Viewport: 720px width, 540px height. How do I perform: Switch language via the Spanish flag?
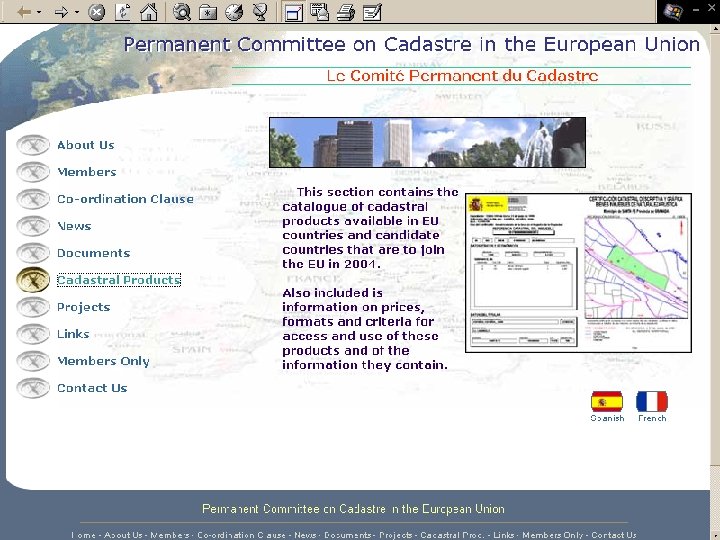coord(607,402)
